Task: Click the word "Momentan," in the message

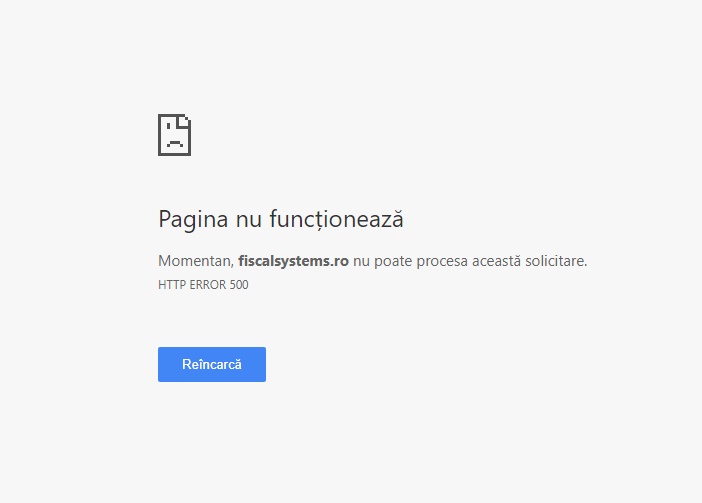Action: [196, 261]
